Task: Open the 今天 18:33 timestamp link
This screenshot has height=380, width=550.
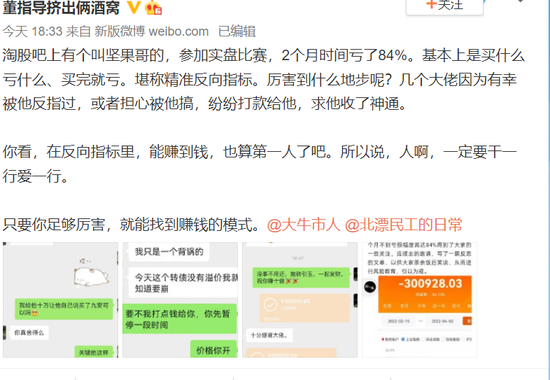Action: tap(33, 32)
